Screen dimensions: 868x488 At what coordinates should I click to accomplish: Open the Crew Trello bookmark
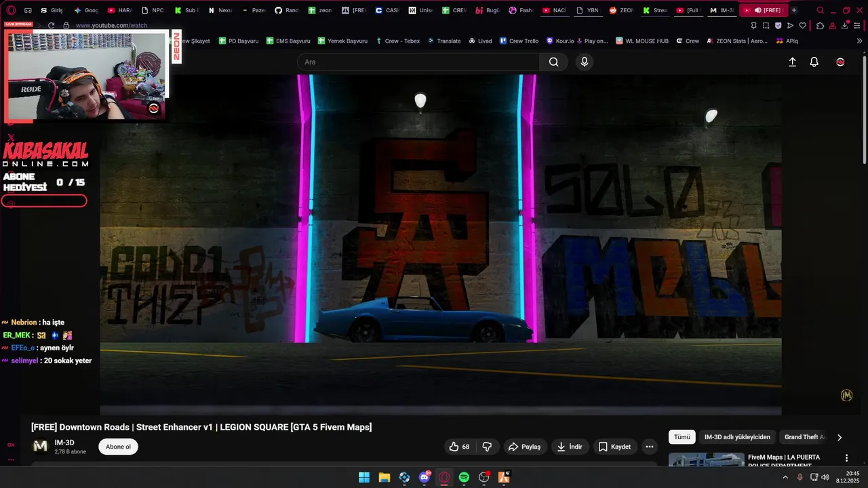point(519,41)
